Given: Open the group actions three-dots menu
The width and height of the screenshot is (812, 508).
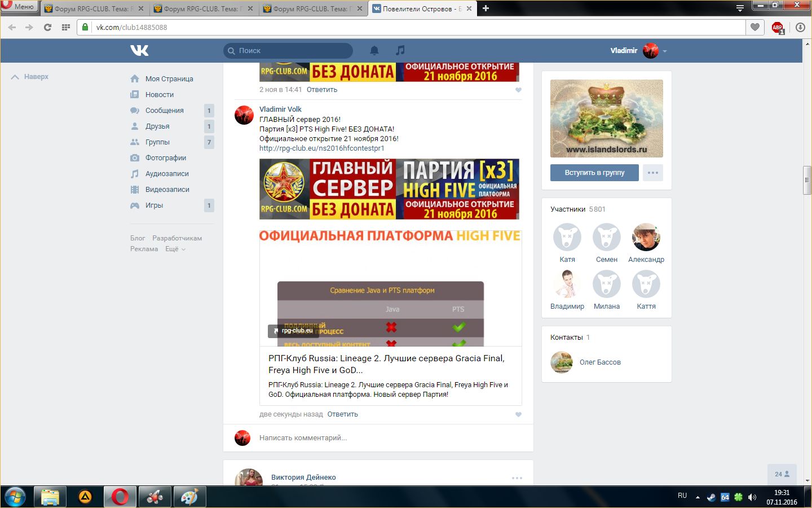Looking at the screenshot, I should 653,173.
